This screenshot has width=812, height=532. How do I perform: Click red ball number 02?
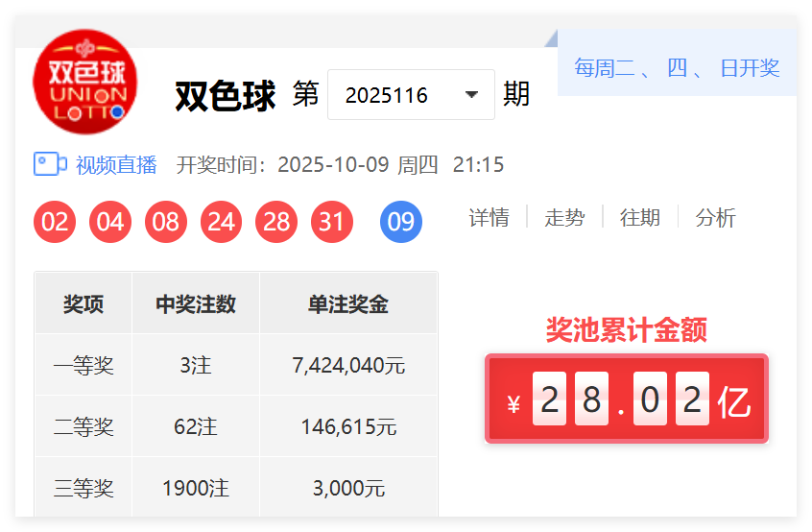[55, 222]
